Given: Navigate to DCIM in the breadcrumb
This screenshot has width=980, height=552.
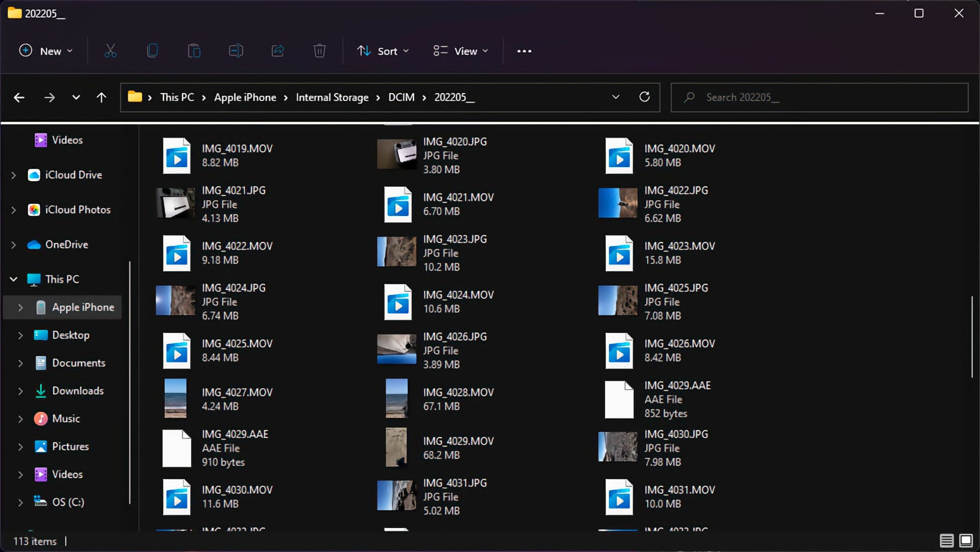Looking at the screenshot, I should pos(401,97).
